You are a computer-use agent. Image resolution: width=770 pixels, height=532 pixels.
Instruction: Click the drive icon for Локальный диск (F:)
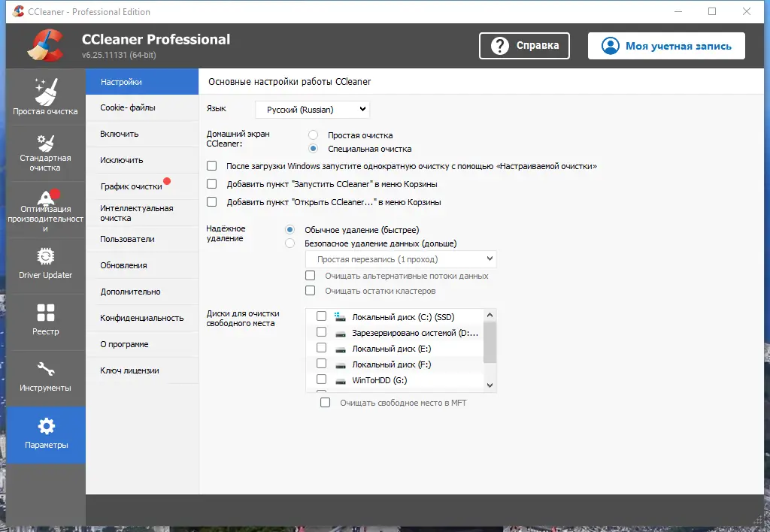click(341, 365)
